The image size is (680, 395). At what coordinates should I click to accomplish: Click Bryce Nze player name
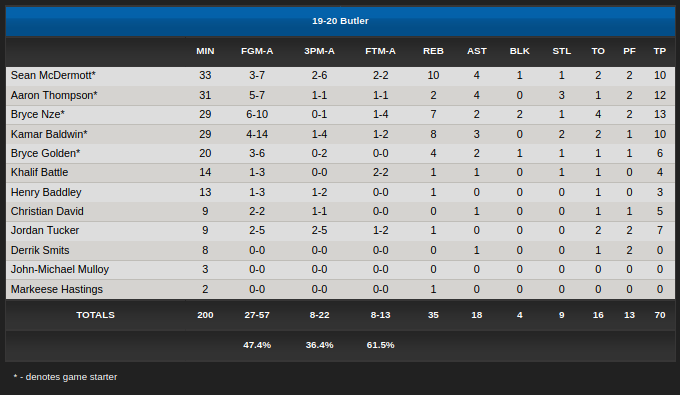point(38,114)
